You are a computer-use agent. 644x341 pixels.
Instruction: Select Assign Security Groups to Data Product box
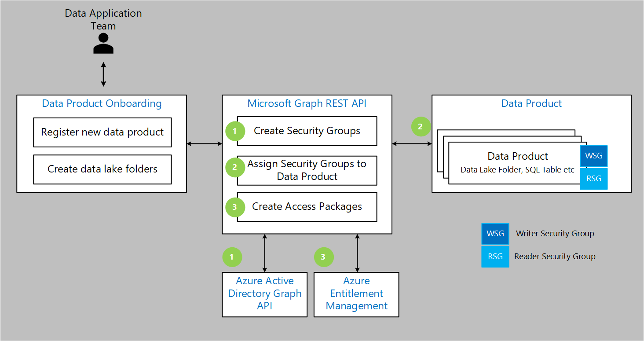[307, 170]
